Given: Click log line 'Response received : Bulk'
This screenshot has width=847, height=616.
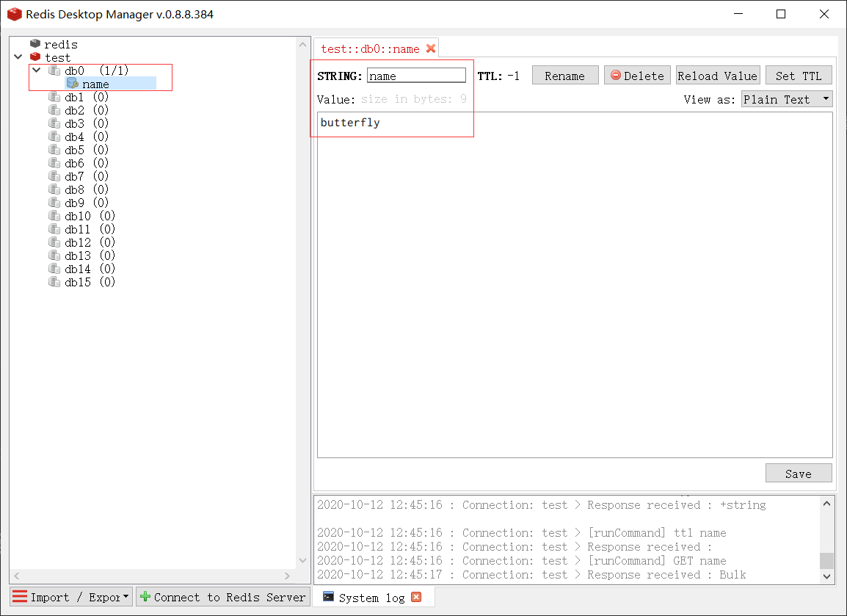Looking at the screenshot, I should click(x=666, y=575).
